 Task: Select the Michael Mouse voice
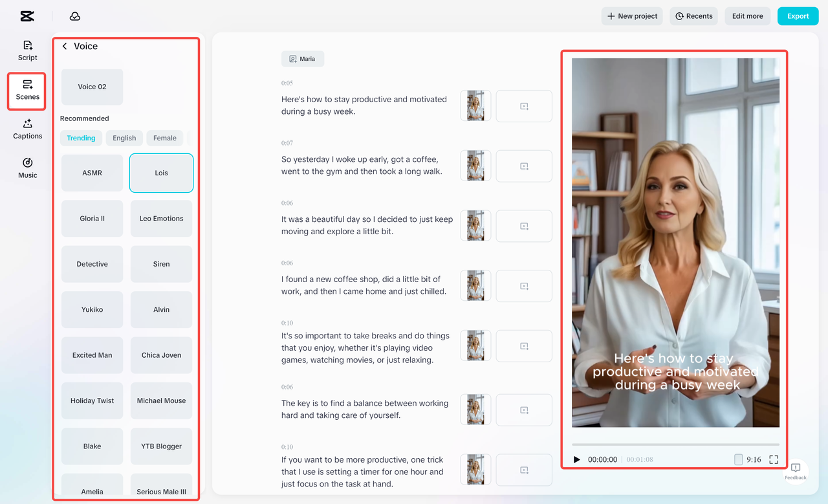pyautogui.click(x=161, y=400)
